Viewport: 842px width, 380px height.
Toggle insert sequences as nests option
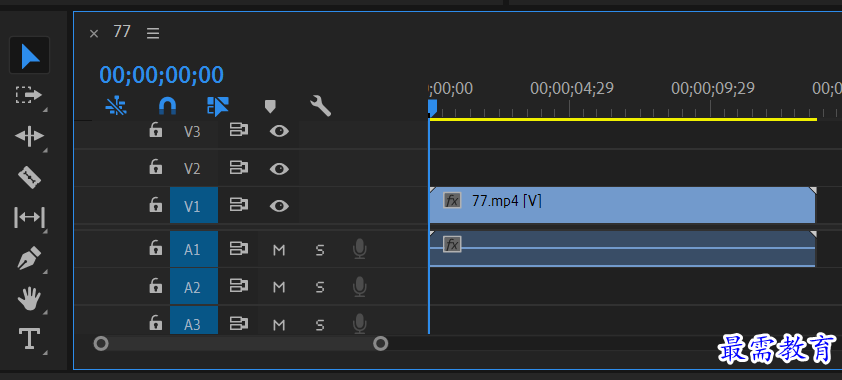point(116,106)
